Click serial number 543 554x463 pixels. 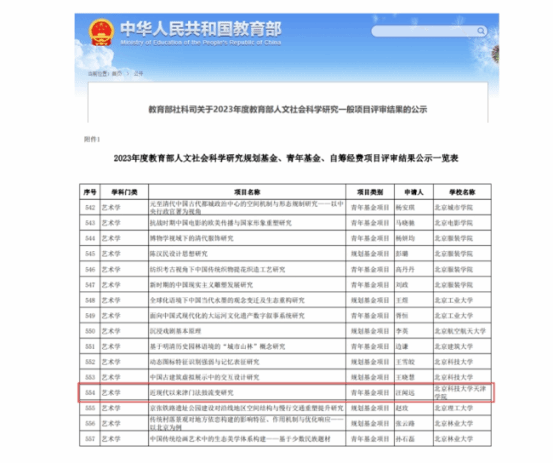90,223
